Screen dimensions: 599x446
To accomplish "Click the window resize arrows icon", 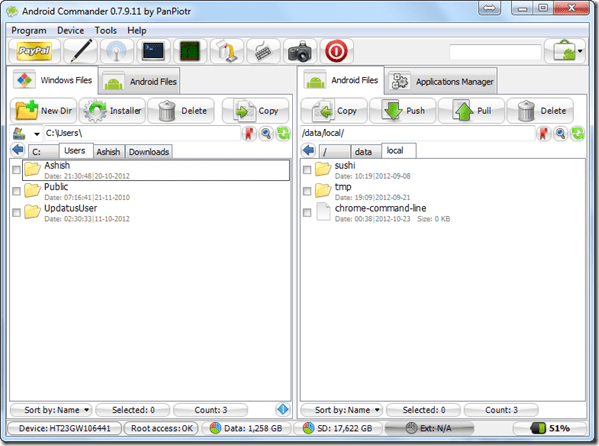I will click(489, 8).
